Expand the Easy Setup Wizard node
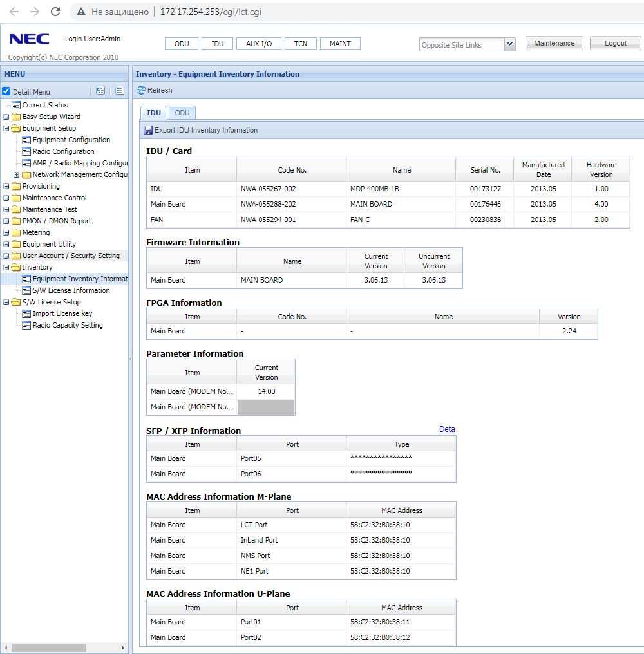Screen dimensions: 644x654 (6, 117)
